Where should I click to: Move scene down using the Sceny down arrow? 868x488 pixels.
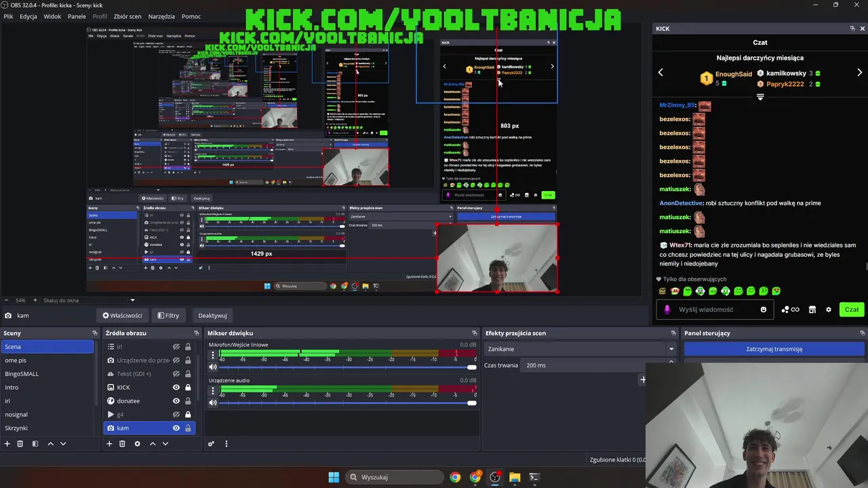coord(63,444)
